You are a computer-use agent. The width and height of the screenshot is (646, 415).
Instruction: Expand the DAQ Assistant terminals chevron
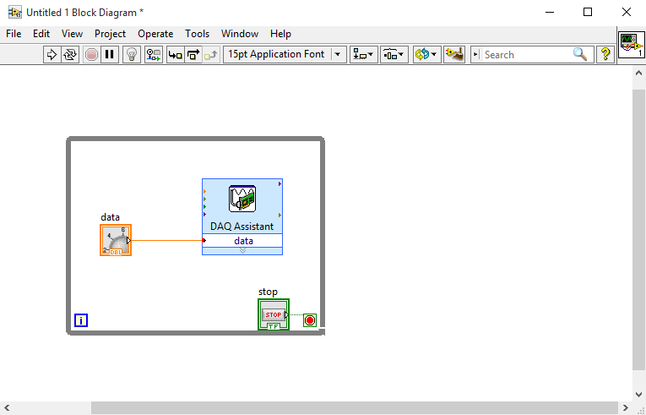pos(243,251)
